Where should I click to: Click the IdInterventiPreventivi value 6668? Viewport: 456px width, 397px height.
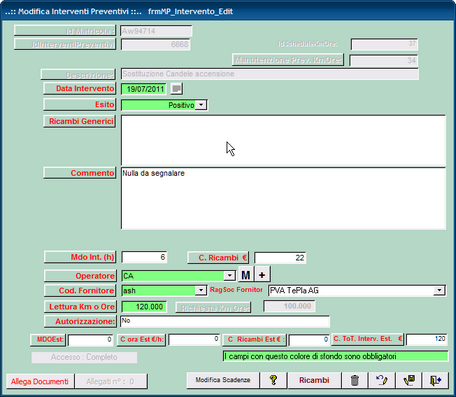pos(156,44)
